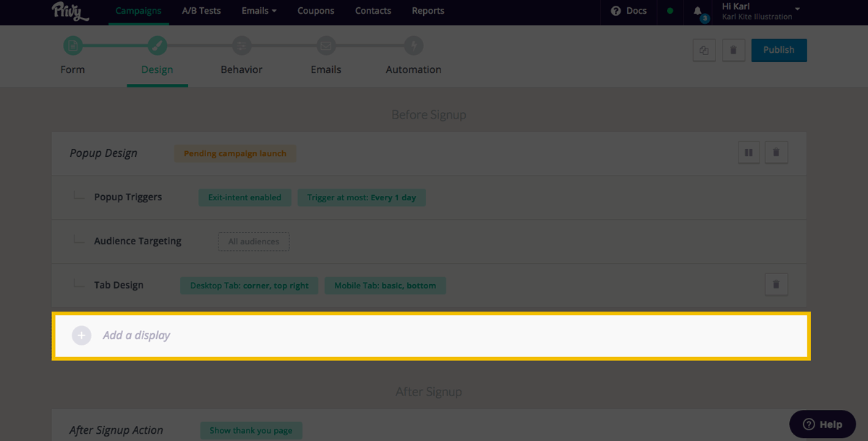This screenshot has height=441, width=868.
Task: Open the Docs link
Action: 629,11
